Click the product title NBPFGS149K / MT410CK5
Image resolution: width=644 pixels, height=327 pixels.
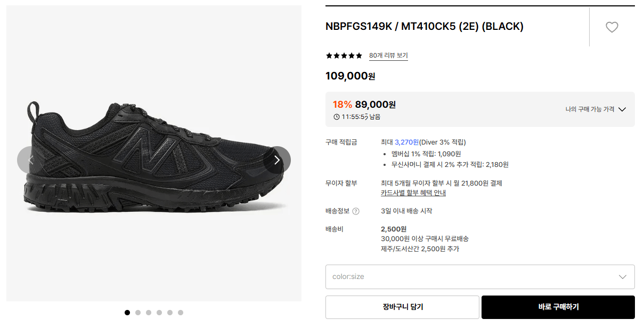pyautogui.click(x=425, y=26)
